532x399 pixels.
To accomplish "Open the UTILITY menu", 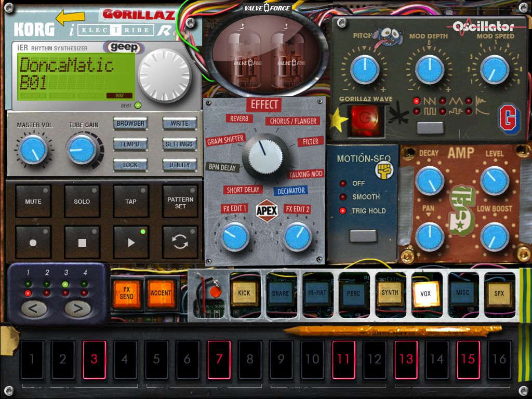I will [x=179, y=165].
